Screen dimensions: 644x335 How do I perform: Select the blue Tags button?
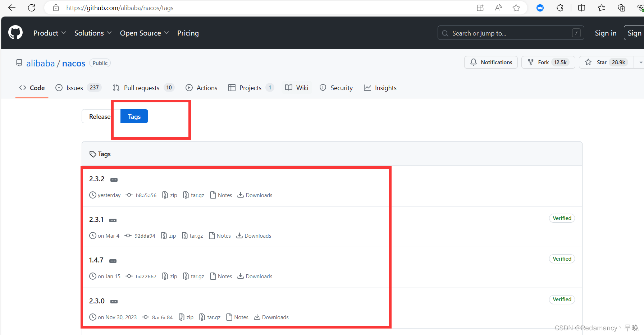134,116
